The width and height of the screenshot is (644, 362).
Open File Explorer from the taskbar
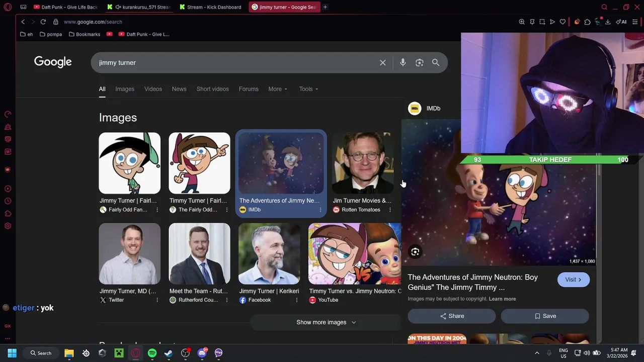click(x=69, y=353)
